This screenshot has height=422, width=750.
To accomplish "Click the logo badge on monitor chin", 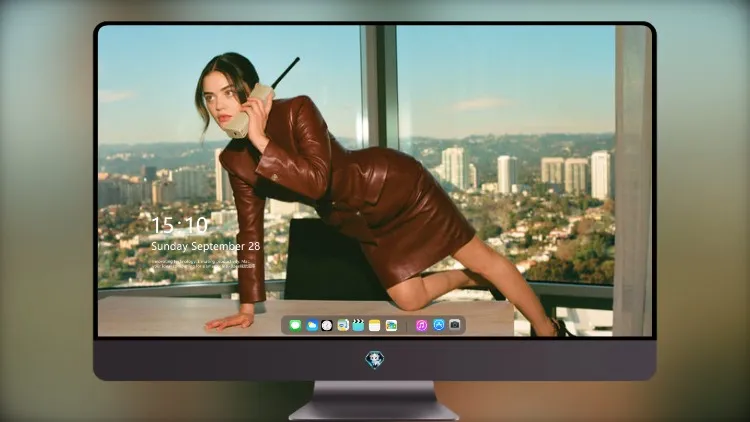I will pyautogui.click(x=375, y=360).
